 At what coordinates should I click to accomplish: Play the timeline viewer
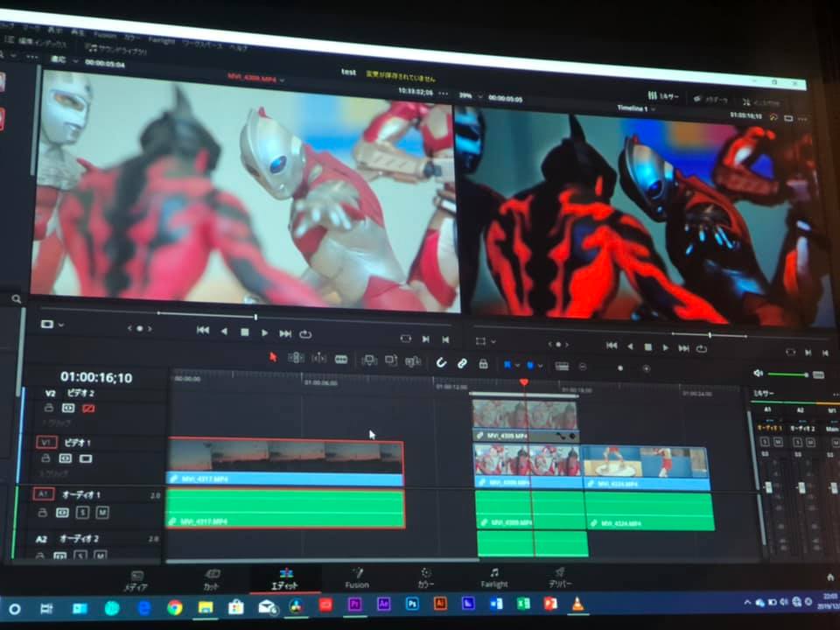665,347
